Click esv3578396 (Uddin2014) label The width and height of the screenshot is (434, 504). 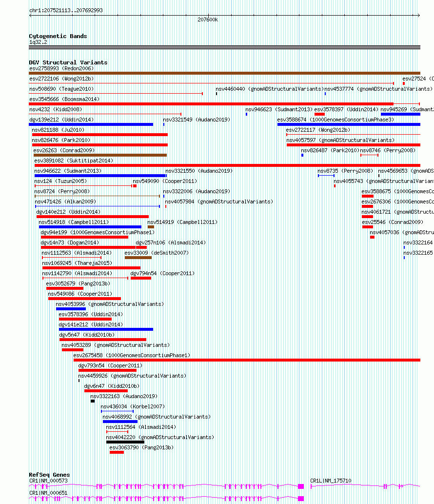[91, 315]
